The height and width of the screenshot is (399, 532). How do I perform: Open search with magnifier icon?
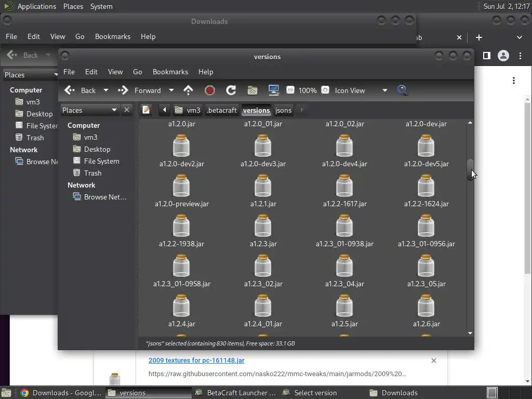(x=402, y=90)
